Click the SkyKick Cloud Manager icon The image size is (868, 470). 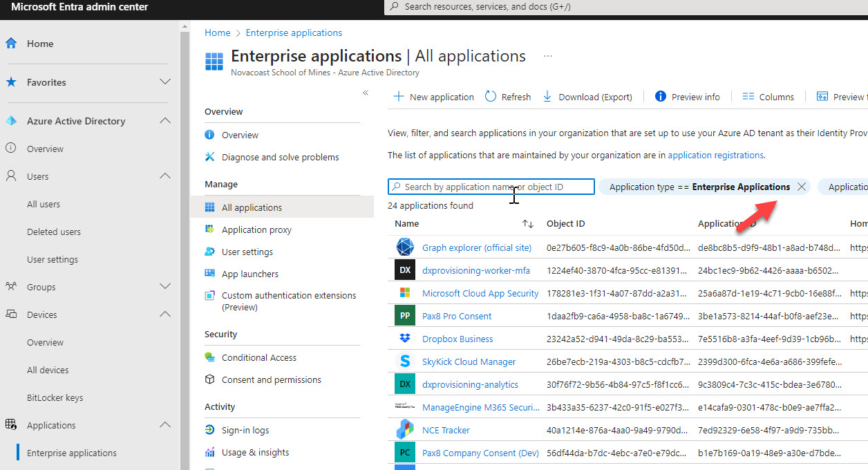[x=404, y=361]
